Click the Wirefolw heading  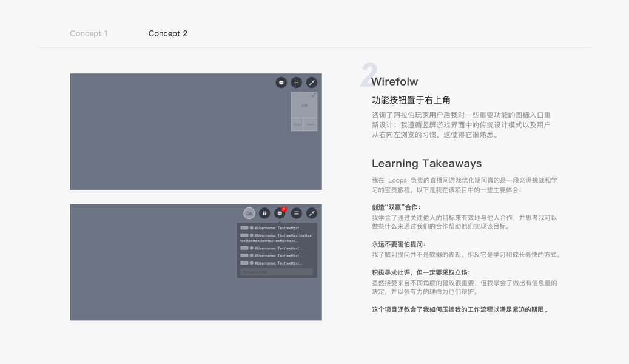pyautogui.click(x=395, y=82)
